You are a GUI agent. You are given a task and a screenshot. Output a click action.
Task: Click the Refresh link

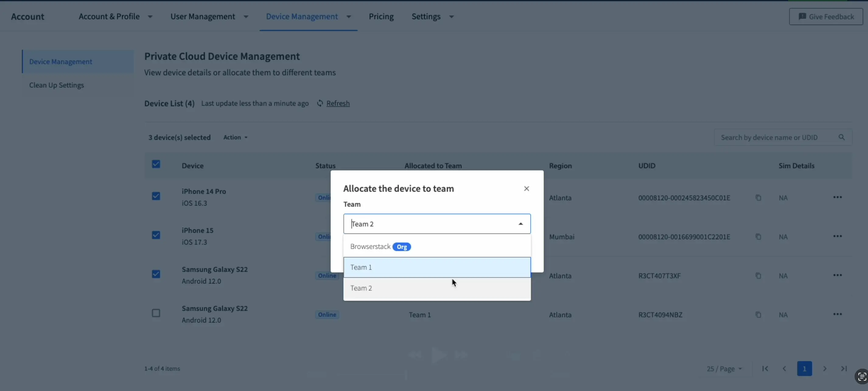tap(338, 104)
